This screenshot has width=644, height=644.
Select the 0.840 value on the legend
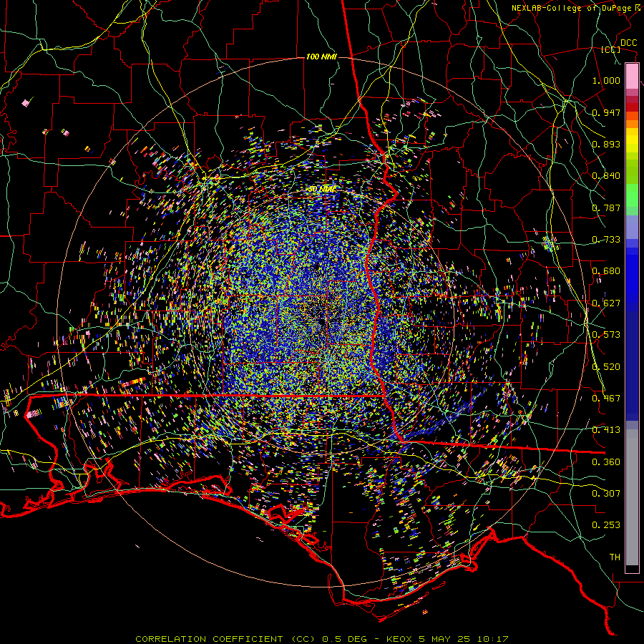(606, 176)
